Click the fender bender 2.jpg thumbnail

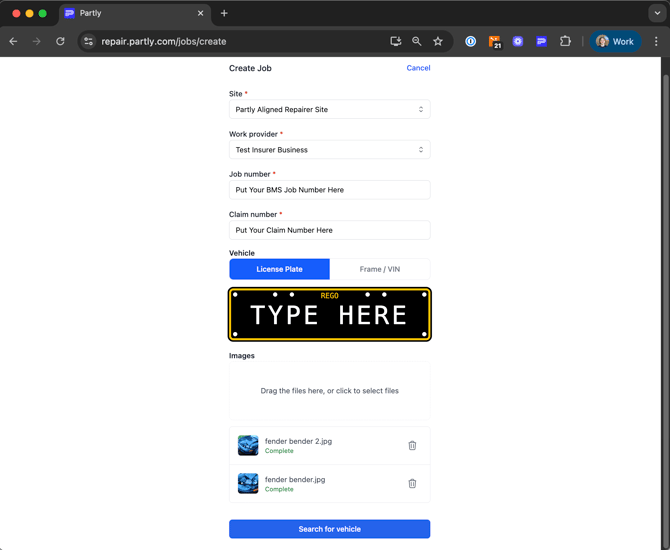248,446
